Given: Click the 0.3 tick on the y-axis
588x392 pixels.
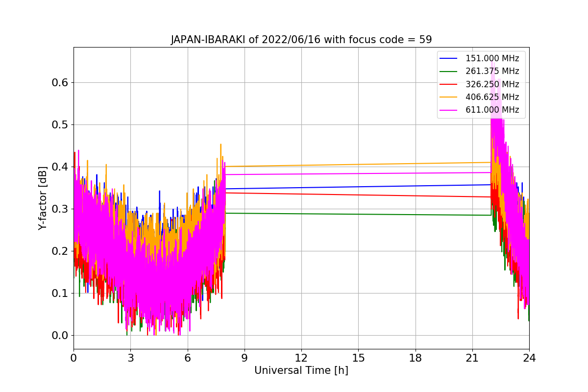Looking at the screenshot, I should (60, 209).
